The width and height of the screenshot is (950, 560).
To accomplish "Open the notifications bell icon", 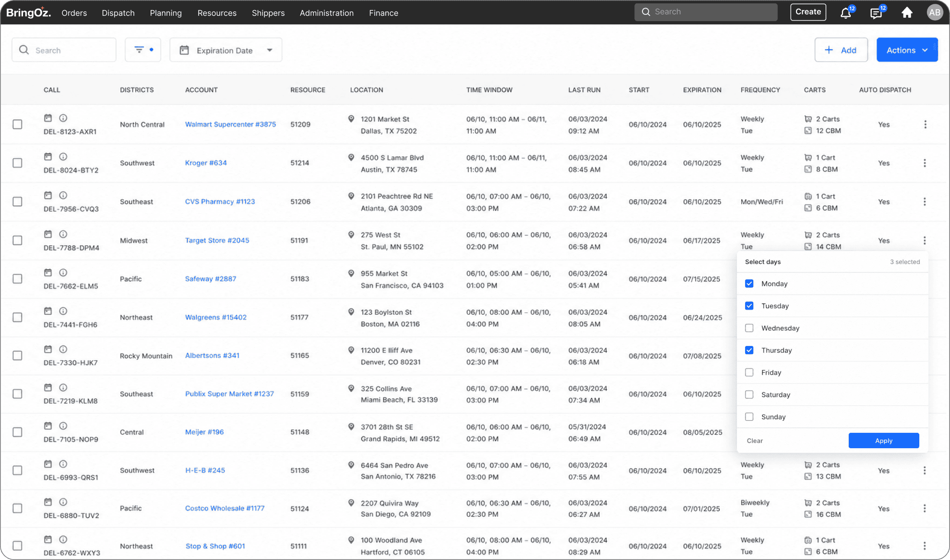I will 846,12.
